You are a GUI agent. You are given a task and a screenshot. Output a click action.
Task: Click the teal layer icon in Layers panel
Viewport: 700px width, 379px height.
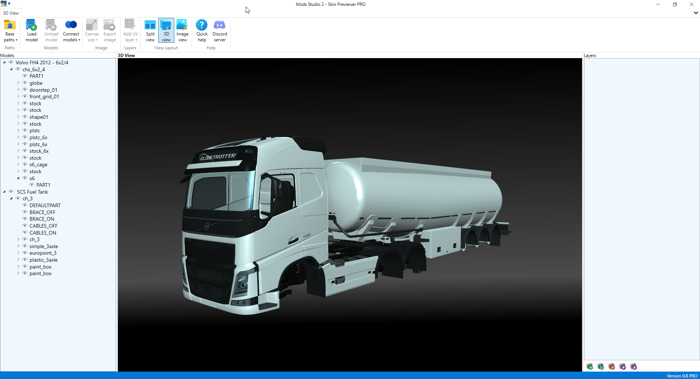click(x=601, y=367)
